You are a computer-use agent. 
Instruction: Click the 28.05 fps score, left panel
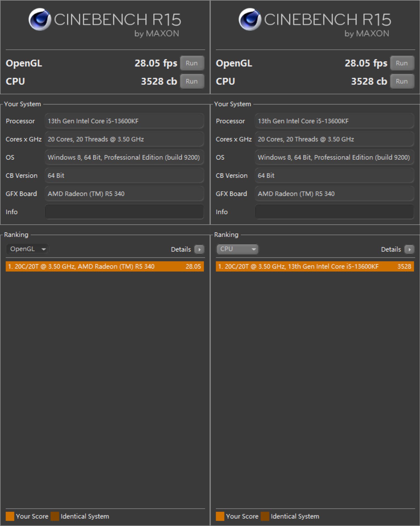[x=156, y=63]
